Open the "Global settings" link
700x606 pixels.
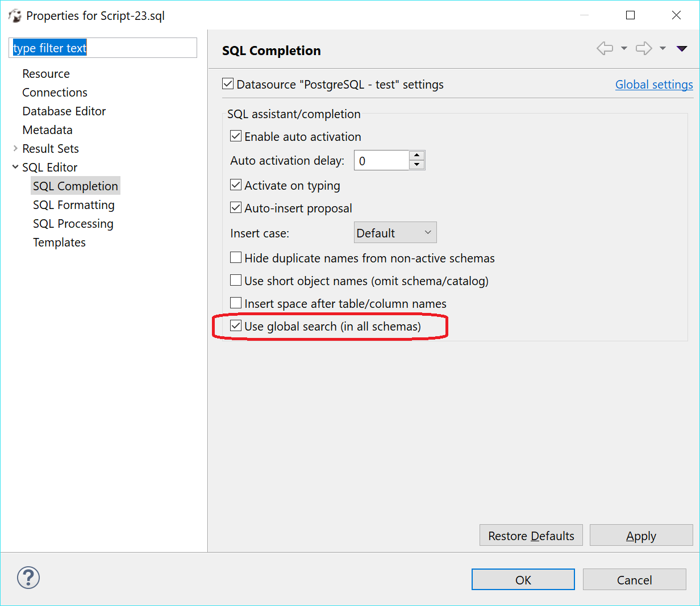coord(654,84)
